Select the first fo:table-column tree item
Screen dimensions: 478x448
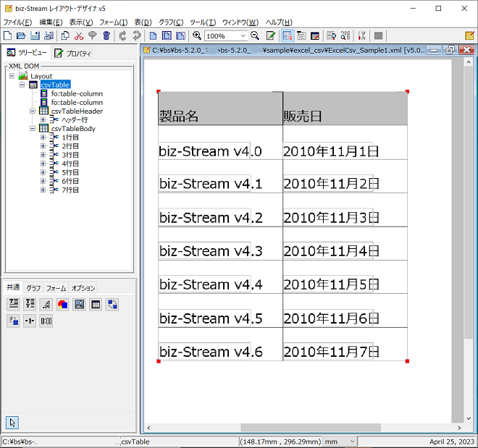[77, 93]
